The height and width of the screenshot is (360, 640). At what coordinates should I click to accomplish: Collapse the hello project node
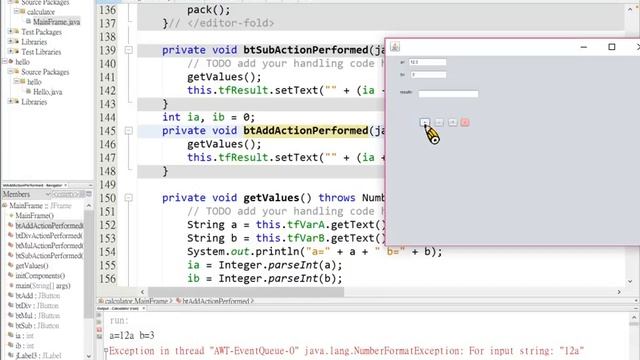pos(4,62)
